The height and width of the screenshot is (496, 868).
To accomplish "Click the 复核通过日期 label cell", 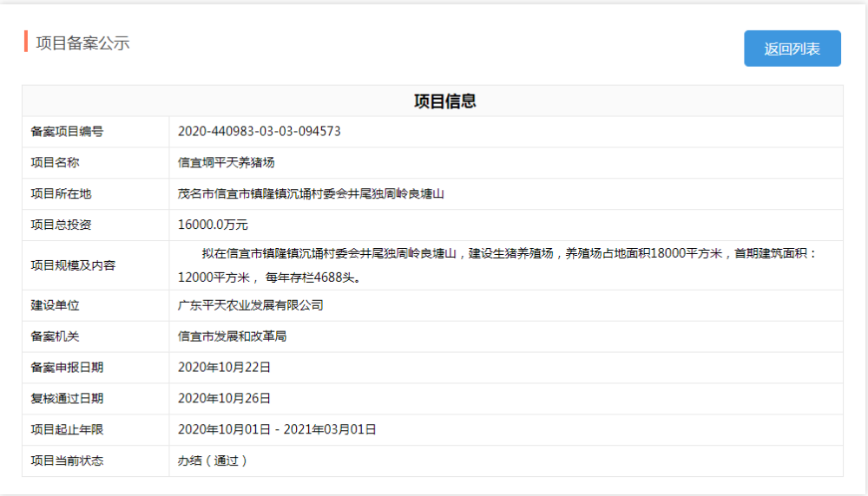I will coord(95,398).
